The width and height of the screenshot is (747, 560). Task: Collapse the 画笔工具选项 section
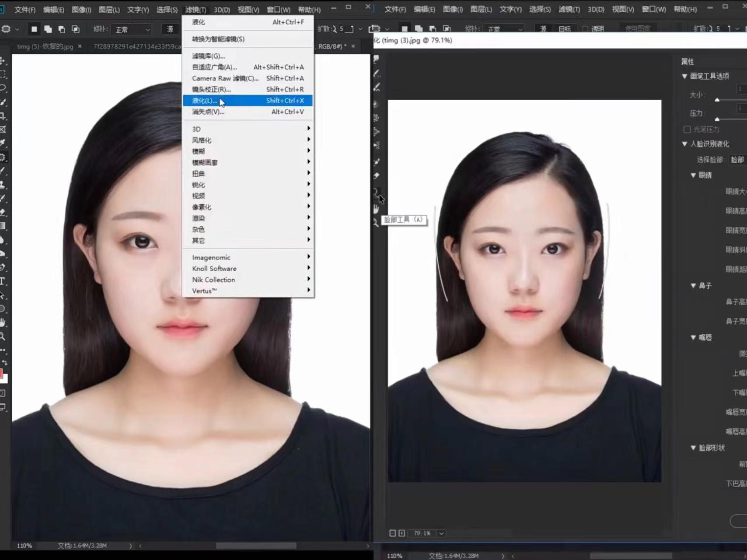point(685,76)
